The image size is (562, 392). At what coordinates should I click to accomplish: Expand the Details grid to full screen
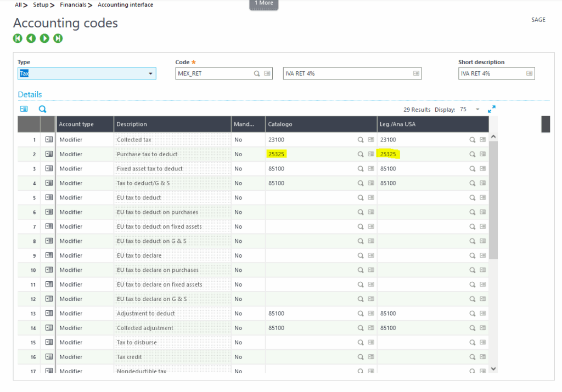[x=492, y=109]
